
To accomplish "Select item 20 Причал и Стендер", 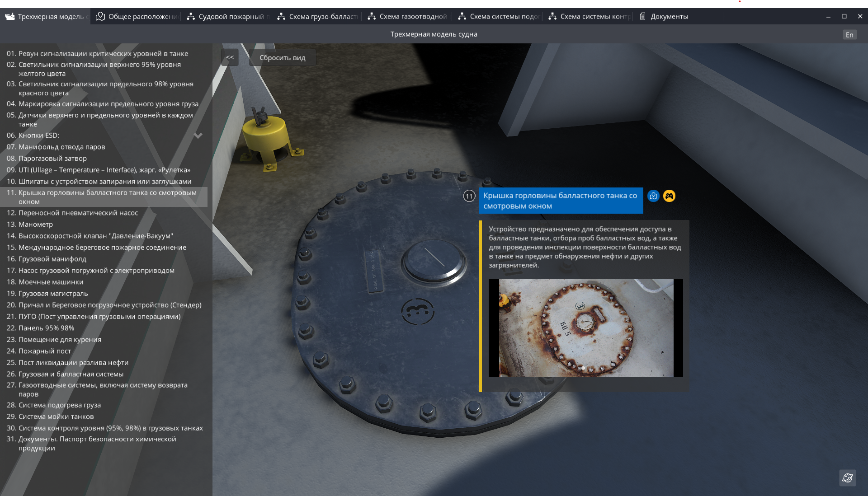I will tap(104, 304).
